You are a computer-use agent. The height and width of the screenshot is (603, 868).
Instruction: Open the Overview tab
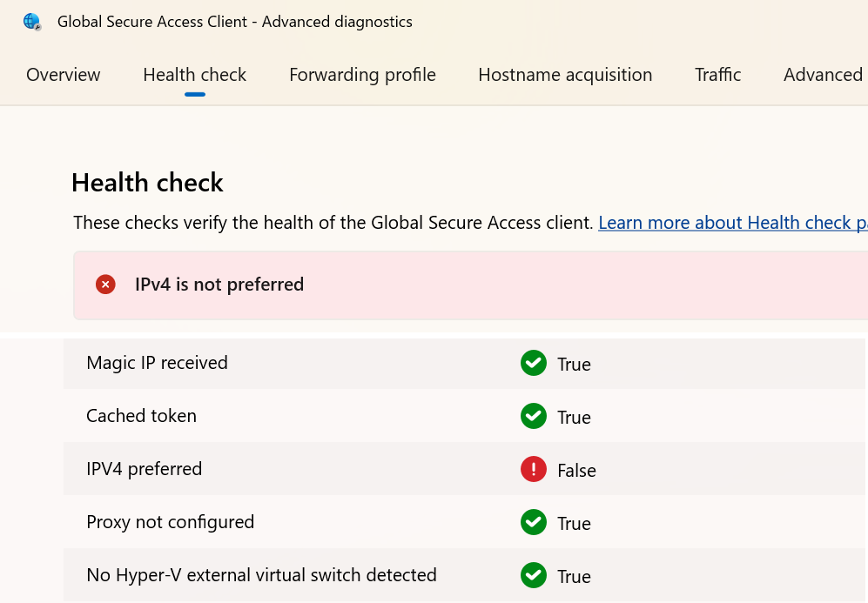(64, 75)
